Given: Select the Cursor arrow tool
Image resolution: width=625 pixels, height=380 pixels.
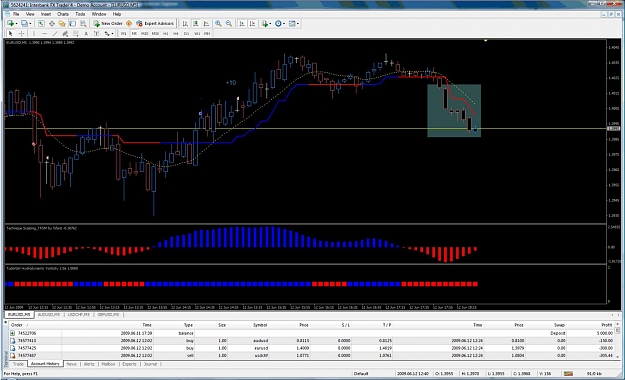Looking at the screenshot, I should point(10,33).
